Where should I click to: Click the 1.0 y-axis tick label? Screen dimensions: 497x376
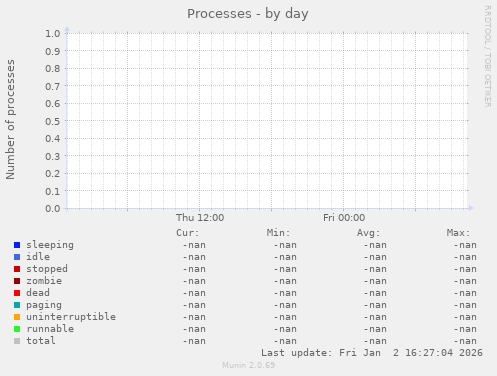pyautogui.click(x=53, y=34)
